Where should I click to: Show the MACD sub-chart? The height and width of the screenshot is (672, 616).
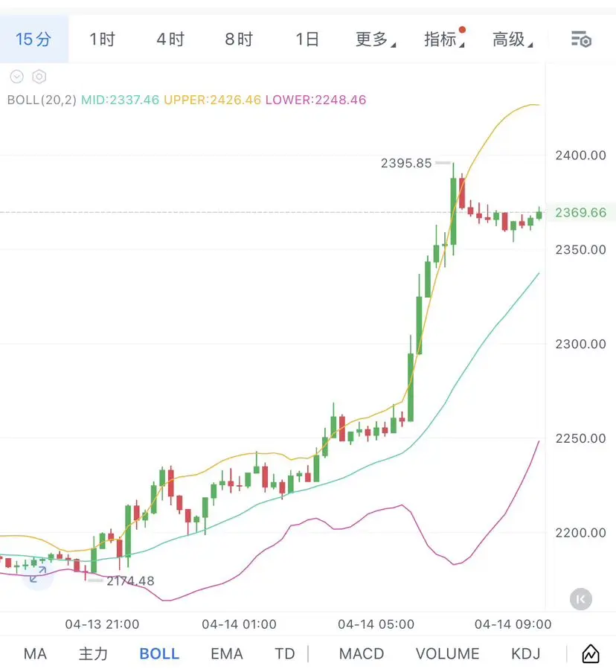click(x=361, y=654)
